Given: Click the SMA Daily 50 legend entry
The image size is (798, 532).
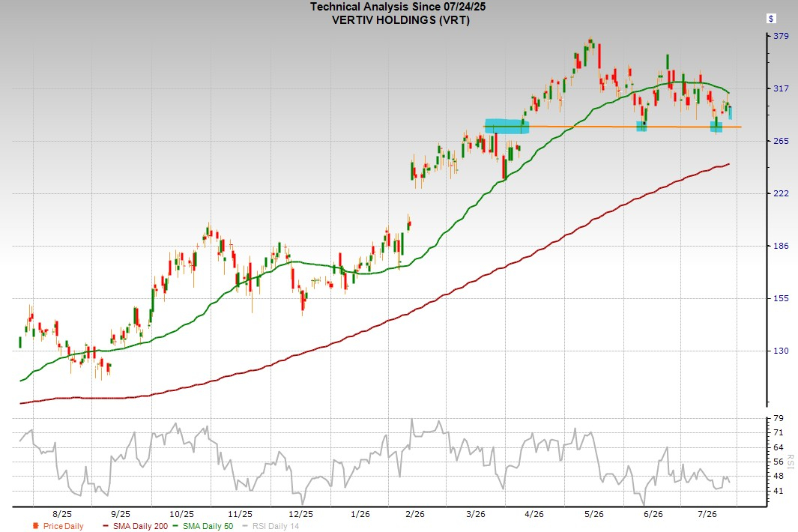Looking at the screenshot, I should (203, 526).
